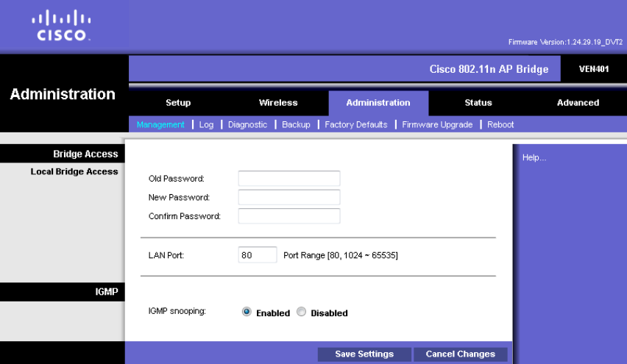Viewport: 627px width, 364px height.
Task: Go to the Status tab
Action: [x=478, y=103]
